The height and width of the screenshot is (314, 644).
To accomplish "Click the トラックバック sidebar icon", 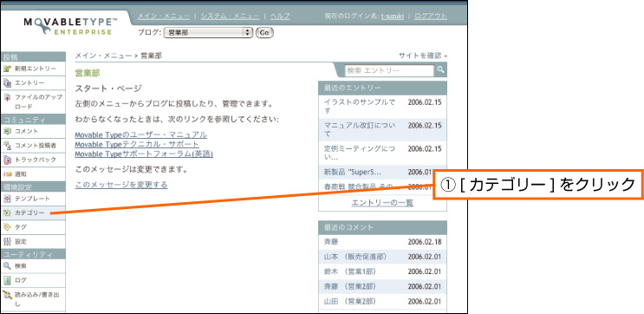I will pyautogui.click(x=7, y=160).
